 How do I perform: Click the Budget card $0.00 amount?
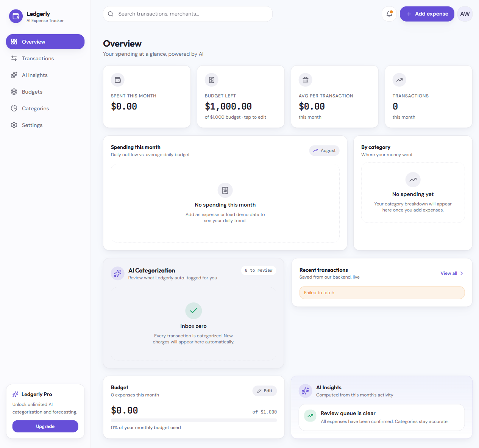pyautogui.click(x=125, y=410)
